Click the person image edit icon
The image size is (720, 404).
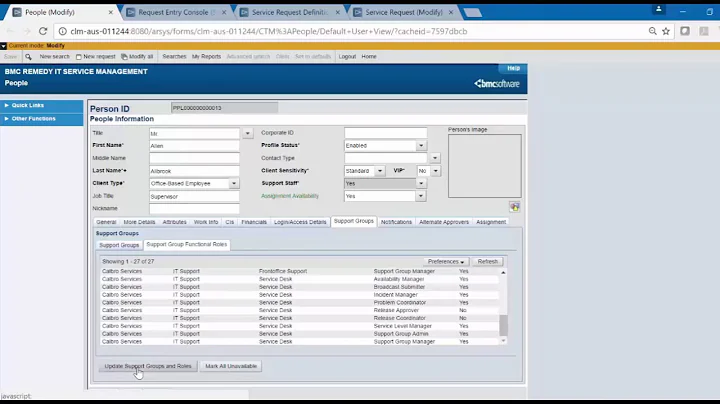[515, 207]
